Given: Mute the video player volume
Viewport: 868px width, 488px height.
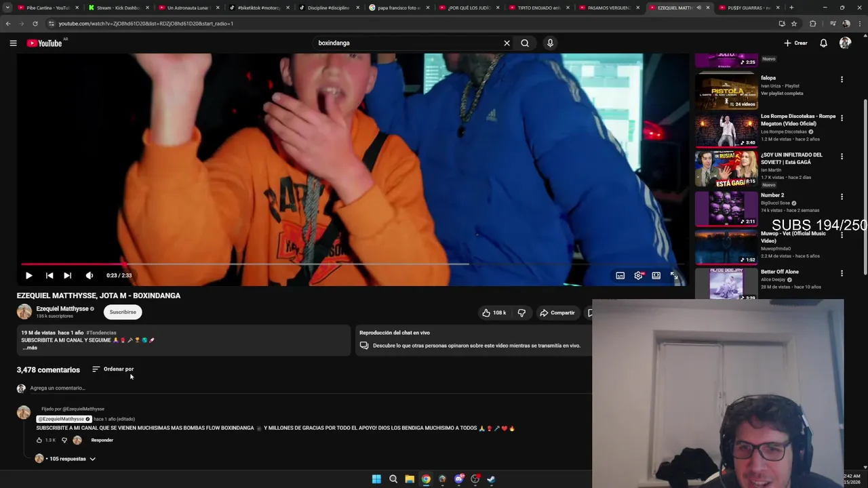Looking at the screenshot, I should (90, 276).
